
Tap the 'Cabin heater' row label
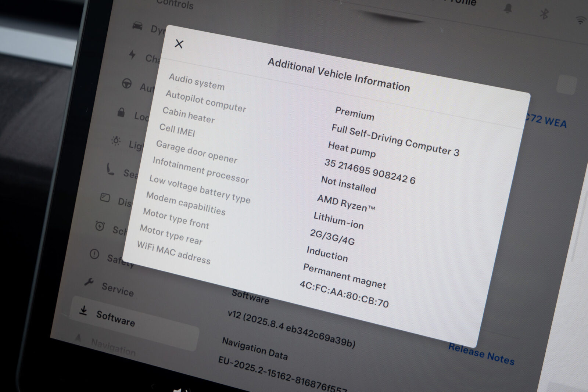click(x=189, y=115)
